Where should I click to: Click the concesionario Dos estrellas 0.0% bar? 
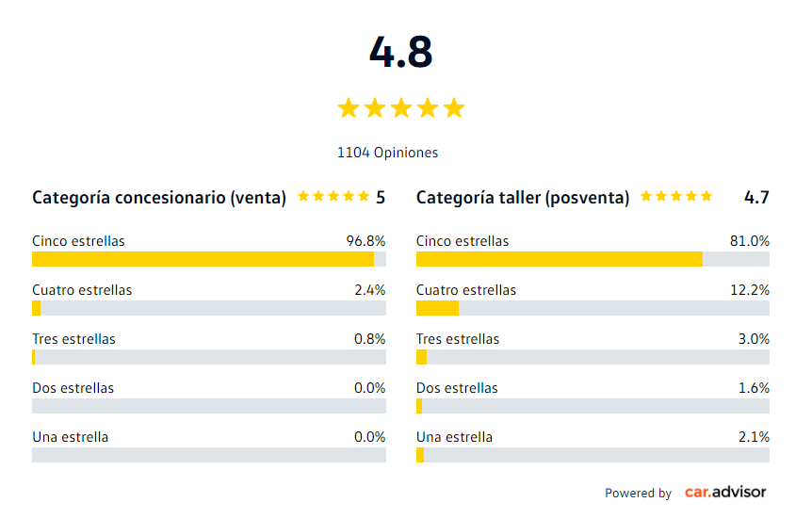pyautogui.click(x=208, y=406)
